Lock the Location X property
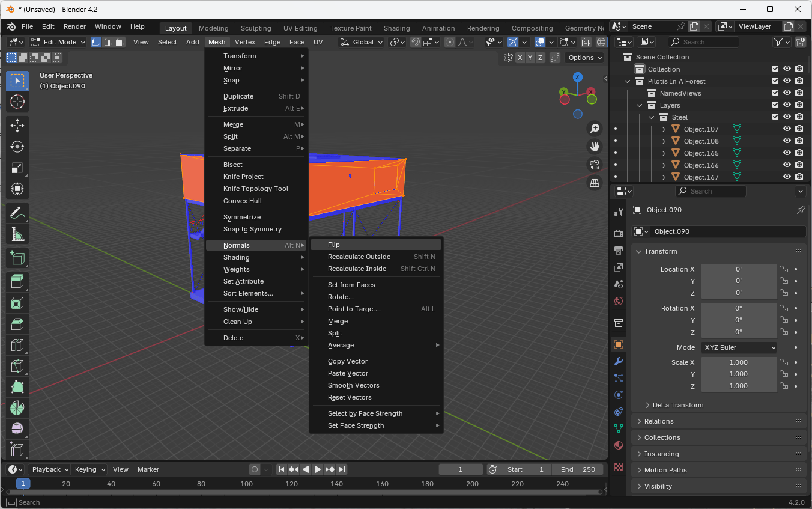 click(x=784, y=269)
